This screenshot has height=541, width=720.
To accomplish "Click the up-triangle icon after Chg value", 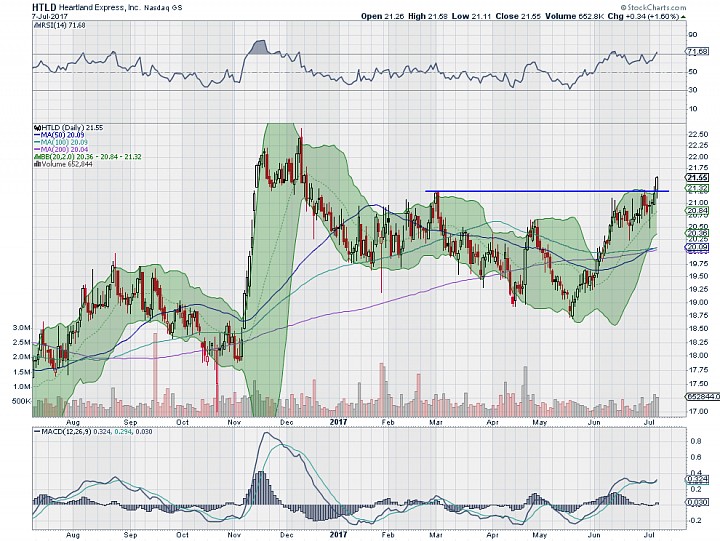I will coord(683,17).
